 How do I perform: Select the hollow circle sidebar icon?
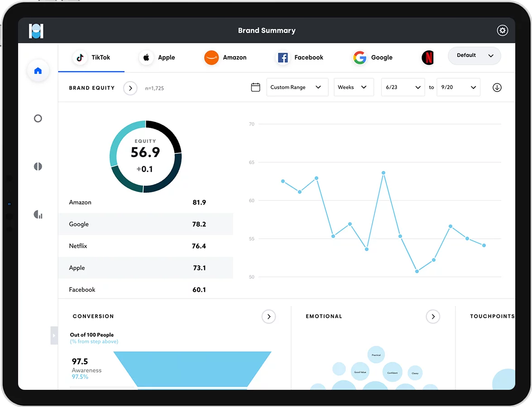(38, 118)
